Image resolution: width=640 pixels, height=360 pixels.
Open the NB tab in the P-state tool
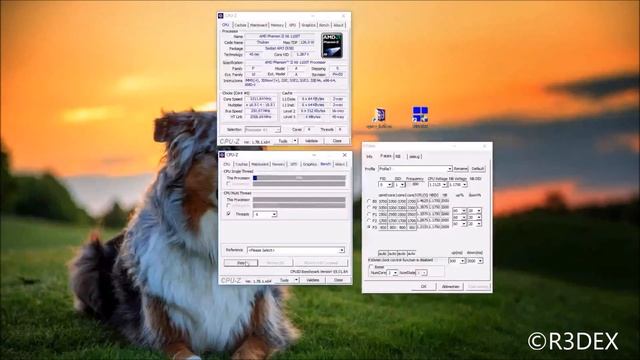point(398,156)
